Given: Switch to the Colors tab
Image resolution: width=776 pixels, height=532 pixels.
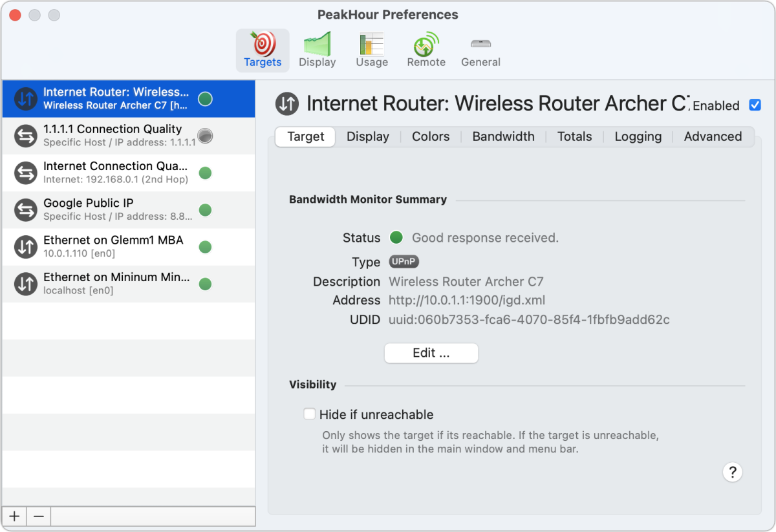Looking at the screenshot, I should click(431, 136).
